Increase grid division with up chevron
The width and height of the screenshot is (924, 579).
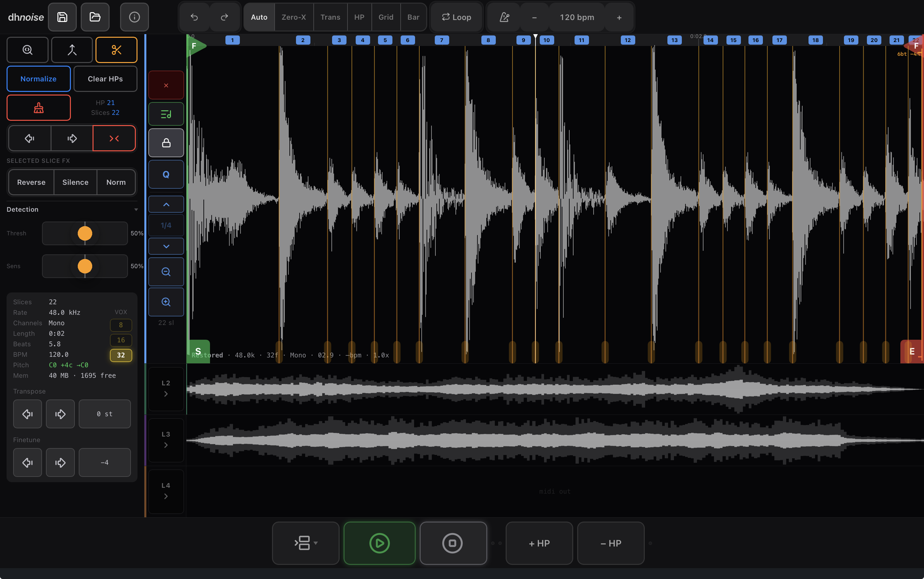coord(166,204)
